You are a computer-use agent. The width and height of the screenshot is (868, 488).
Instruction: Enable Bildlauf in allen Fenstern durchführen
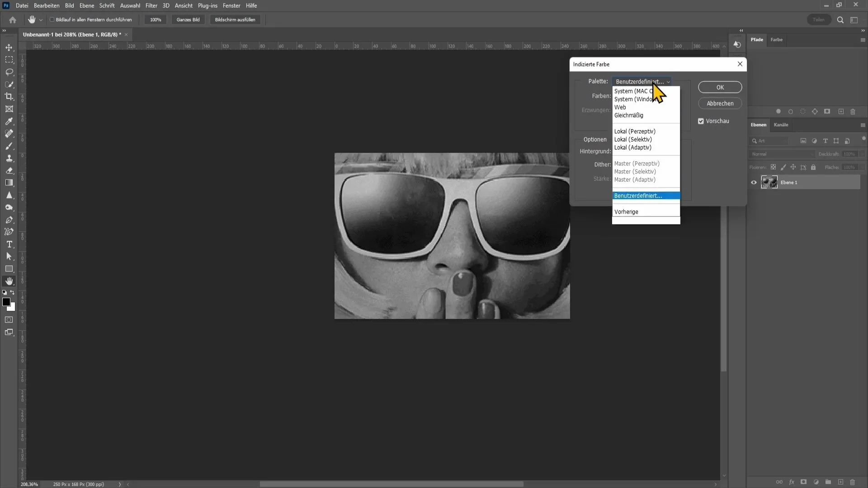(x=52, y=20)
